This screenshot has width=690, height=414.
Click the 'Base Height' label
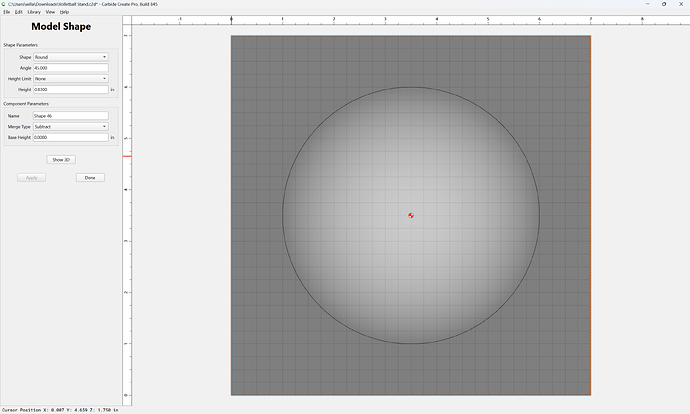coord(19,137)
